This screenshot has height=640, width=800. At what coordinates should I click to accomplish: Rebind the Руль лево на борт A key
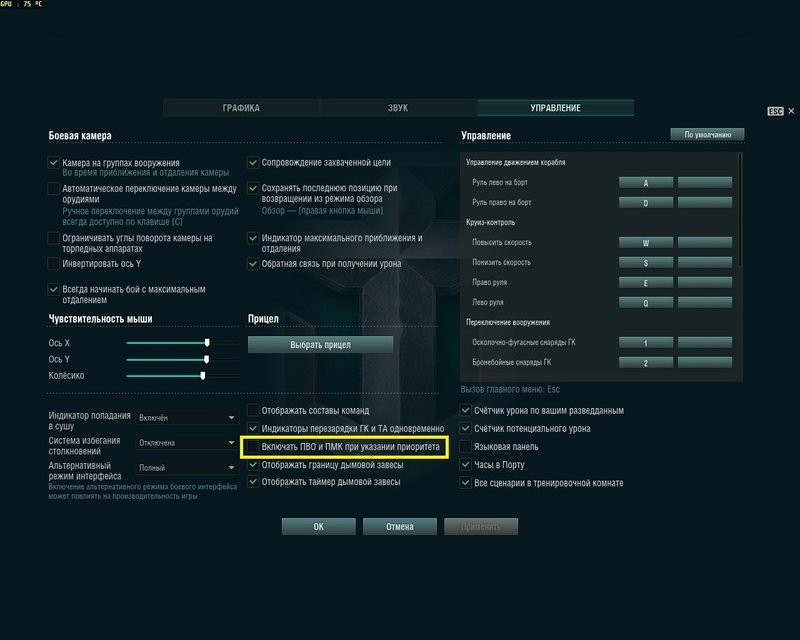tap(645, 183)
